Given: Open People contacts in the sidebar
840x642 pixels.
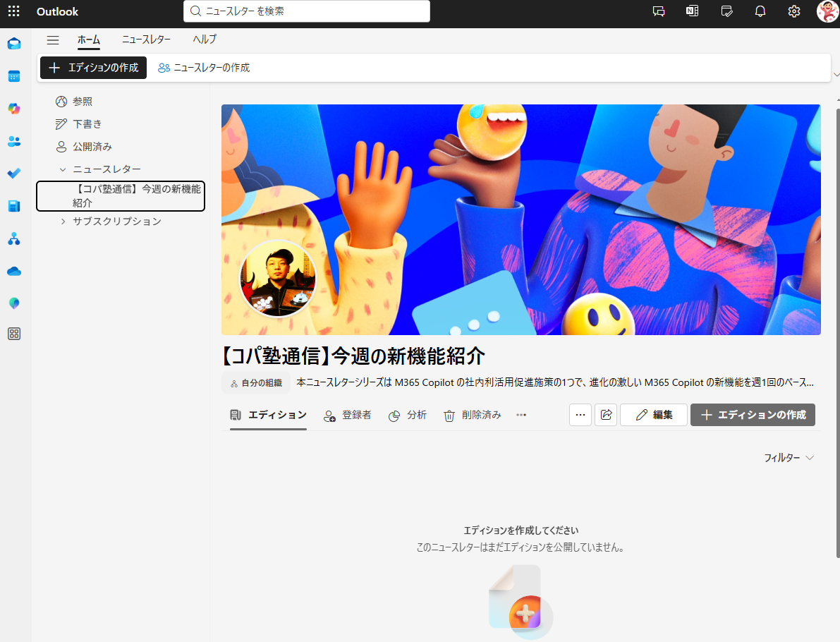Looking at the screenshot, I should click(14, 141).
